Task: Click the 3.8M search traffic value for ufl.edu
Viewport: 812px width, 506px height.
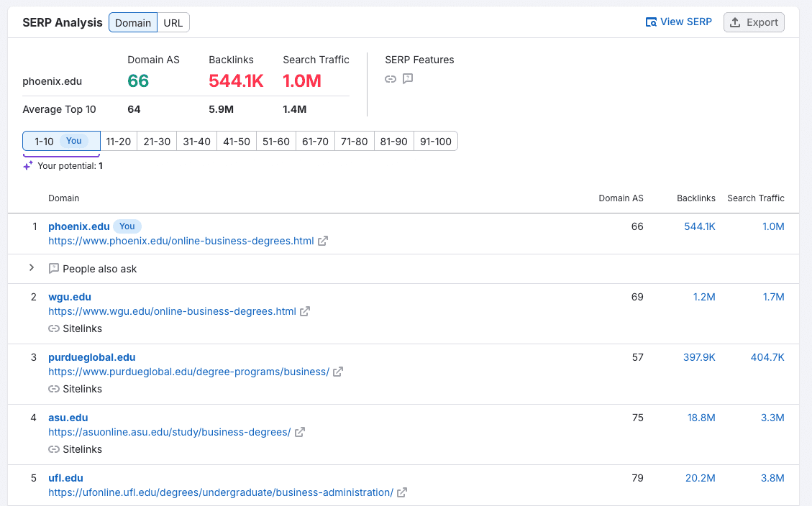Action: (773, 477)
